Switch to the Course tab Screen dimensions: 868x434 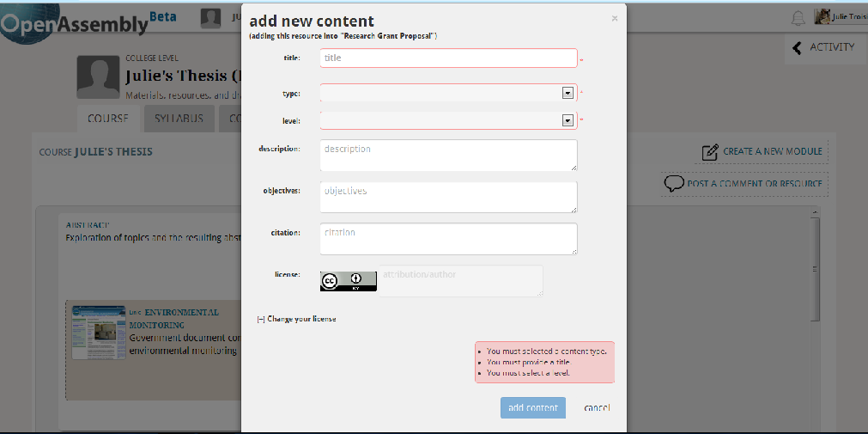[x=107, y=119]
